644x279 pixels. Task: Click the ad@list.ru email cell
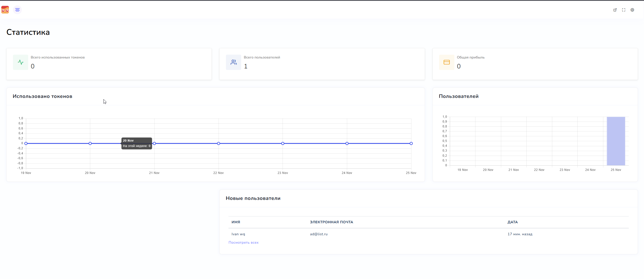[318, 234]
